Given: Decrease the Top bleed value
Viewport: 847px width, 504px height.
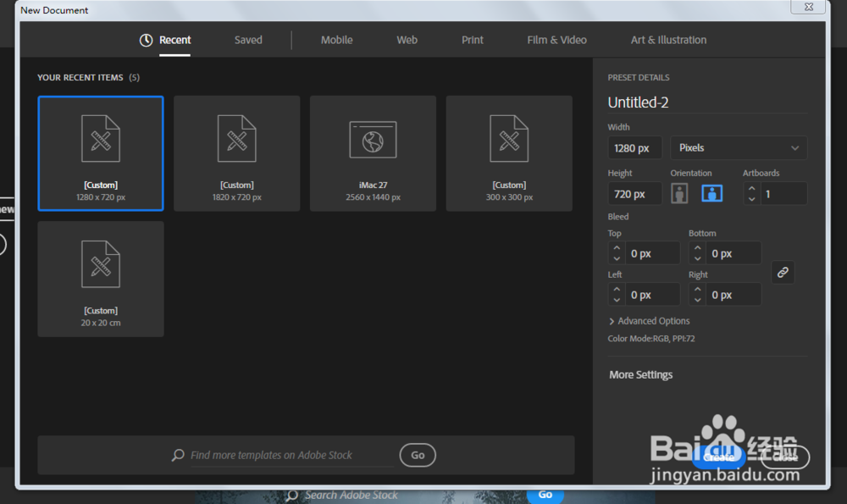Looking at the screenshot, I should point(617,258).
